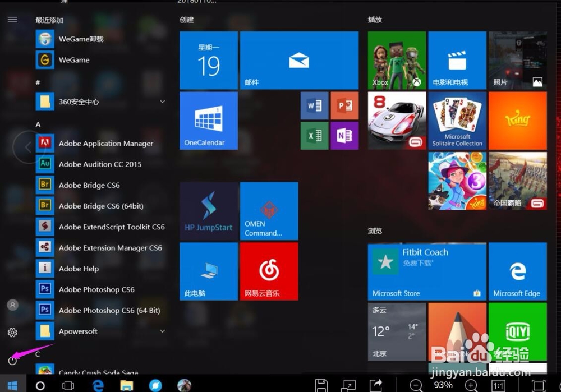561x392 pixels.
Task: Open Task View on taskbar
Action: tap(68, 386)
